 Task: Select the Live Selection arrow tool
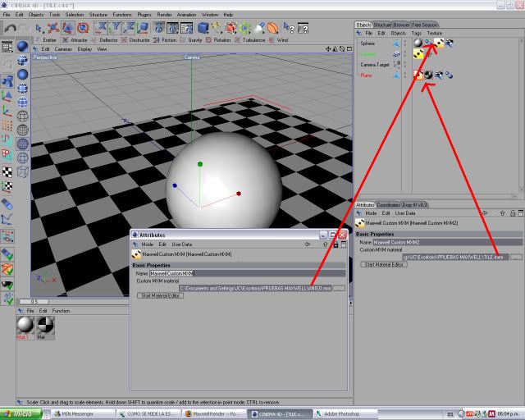pyautogui.click(x=39, y=28)
